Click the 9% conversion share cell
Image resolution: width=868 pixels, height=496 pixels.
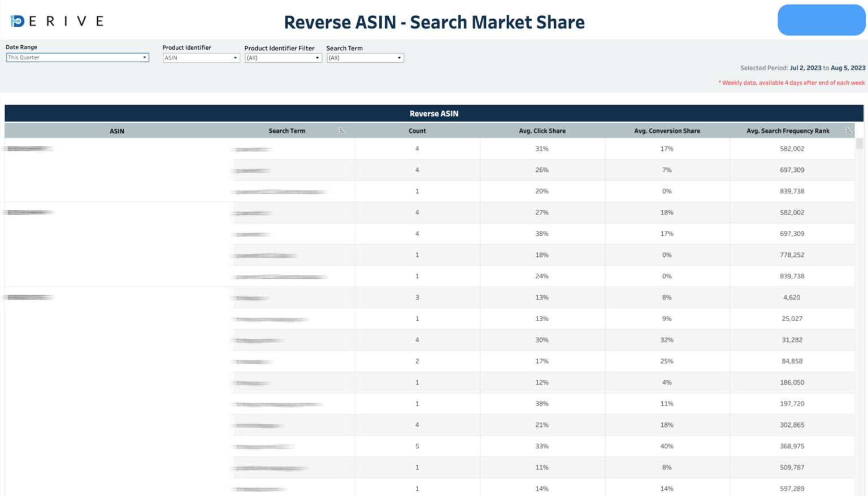(x=667, y=318)
